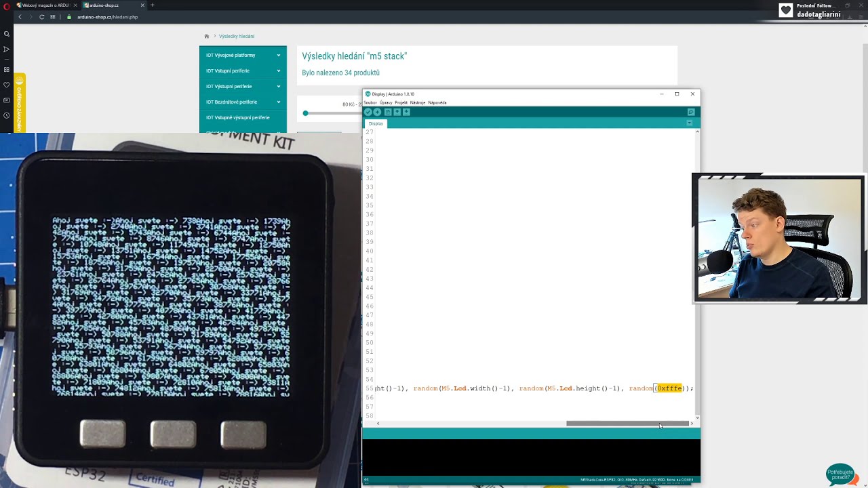
Task: Expand the IOT Bezdrátové periferie chevron
Action: point(278,102)
